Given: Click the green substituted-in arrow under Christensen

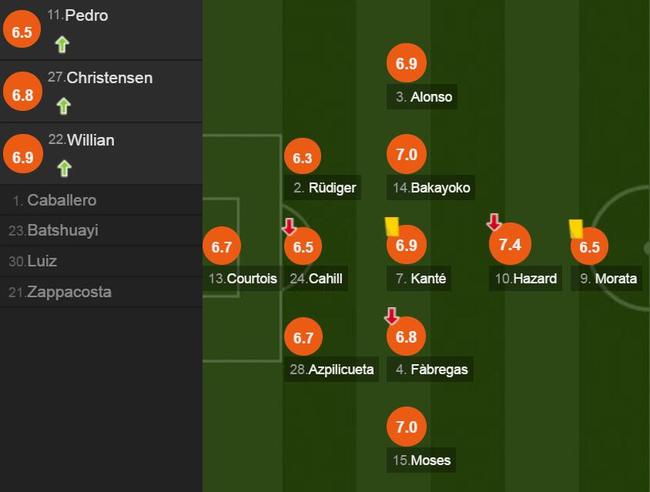Looking at the screenshot, I should pos(63,106).
